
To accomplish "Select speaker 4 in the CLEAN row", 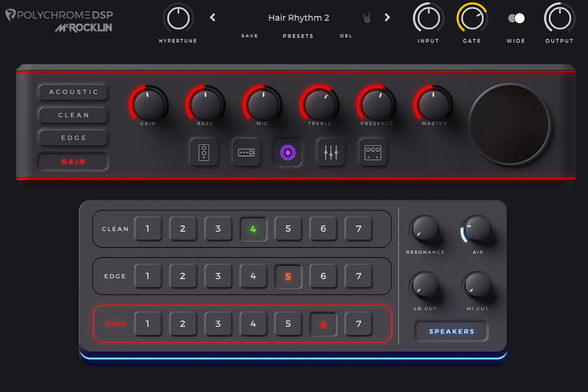I will 253,229.
